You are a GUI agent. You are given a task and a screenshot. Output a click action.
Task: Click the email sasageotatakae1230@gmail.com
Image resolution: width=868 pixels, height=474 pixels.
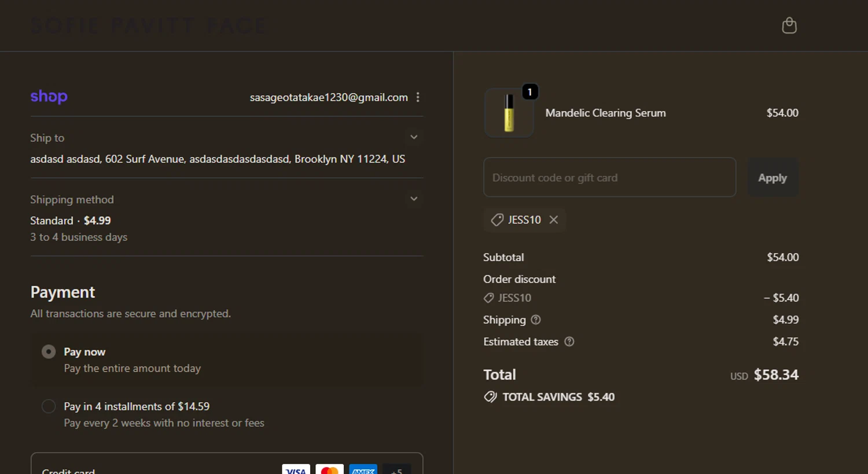pos(329,97)
